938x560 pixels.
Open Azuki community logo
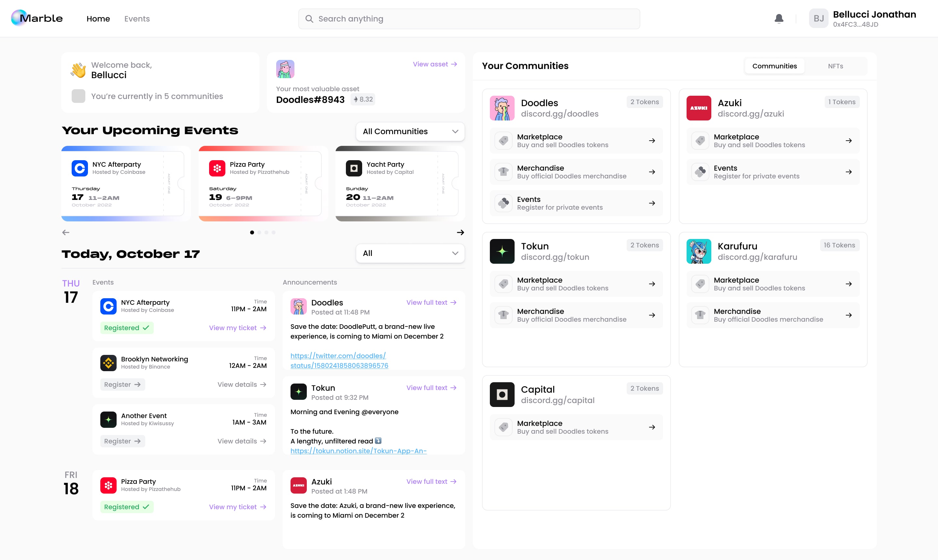point(699,108)
